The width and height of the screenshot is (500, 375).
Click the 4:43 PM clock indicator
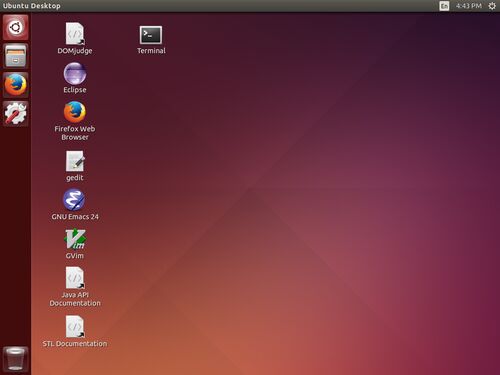(469, 6)
